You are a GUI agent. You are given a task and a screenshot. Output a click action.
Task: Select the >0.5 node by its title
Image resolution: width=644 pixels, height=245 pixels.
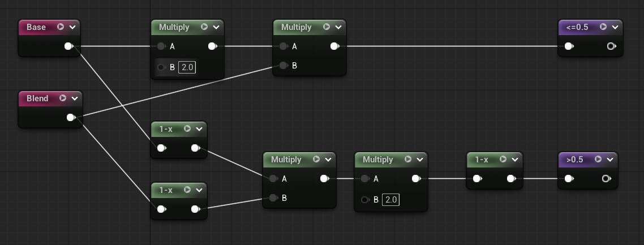[575, 159]
